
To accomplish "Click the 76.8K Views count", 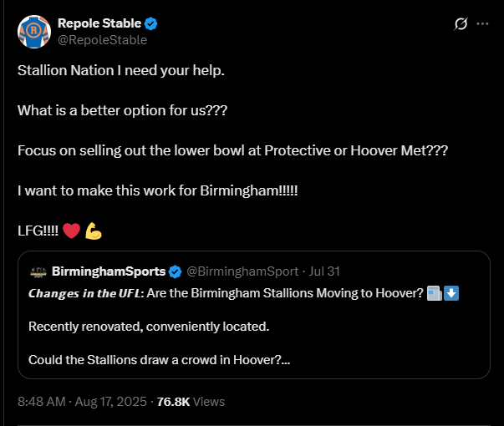I will click(x=191, y=401).
